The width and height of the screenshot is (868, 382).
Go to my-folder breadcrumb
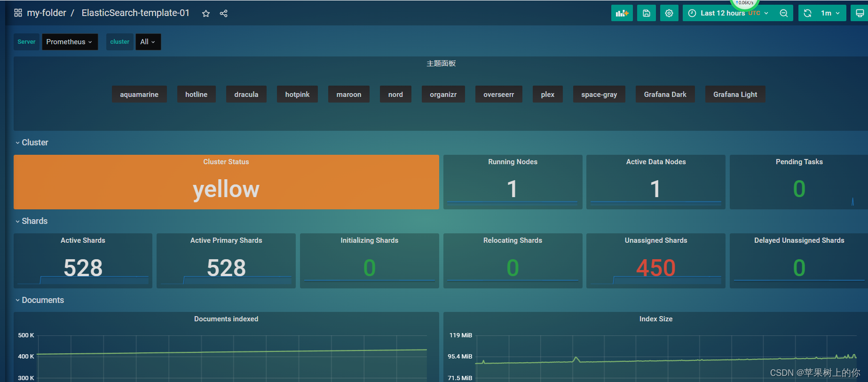[x=47, y=13]
